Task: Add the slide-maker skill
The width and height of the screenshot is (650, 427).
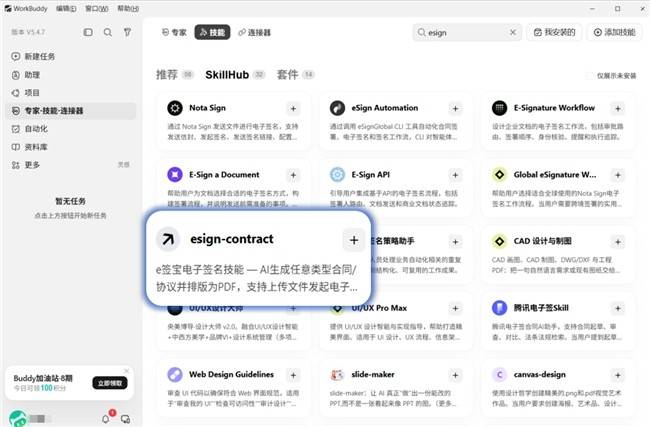Action: tap(455, 376)
